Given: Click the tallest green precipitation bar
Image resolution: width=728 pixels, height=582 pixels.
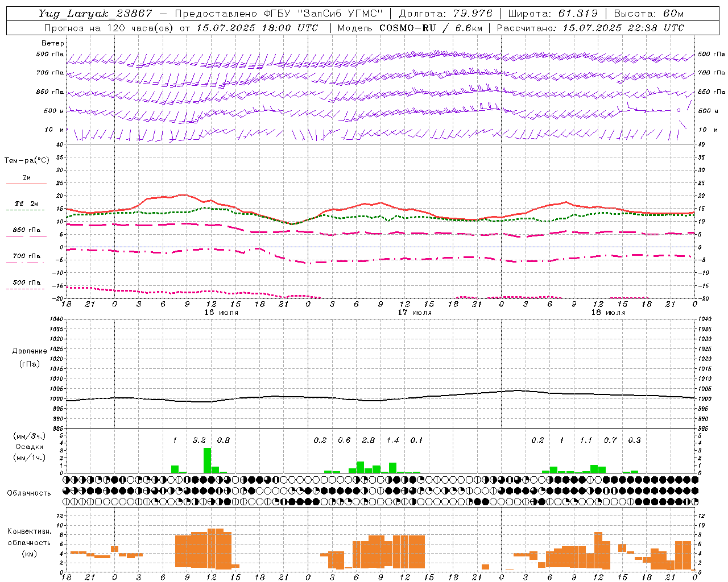Looking at the screenshot, I should coord(208,460).
